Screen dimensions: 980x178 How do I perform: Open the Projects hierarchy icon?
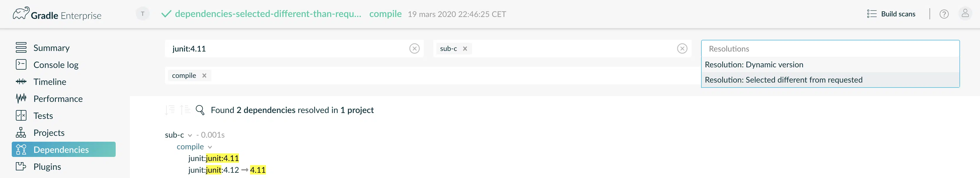tap(21, 132)
